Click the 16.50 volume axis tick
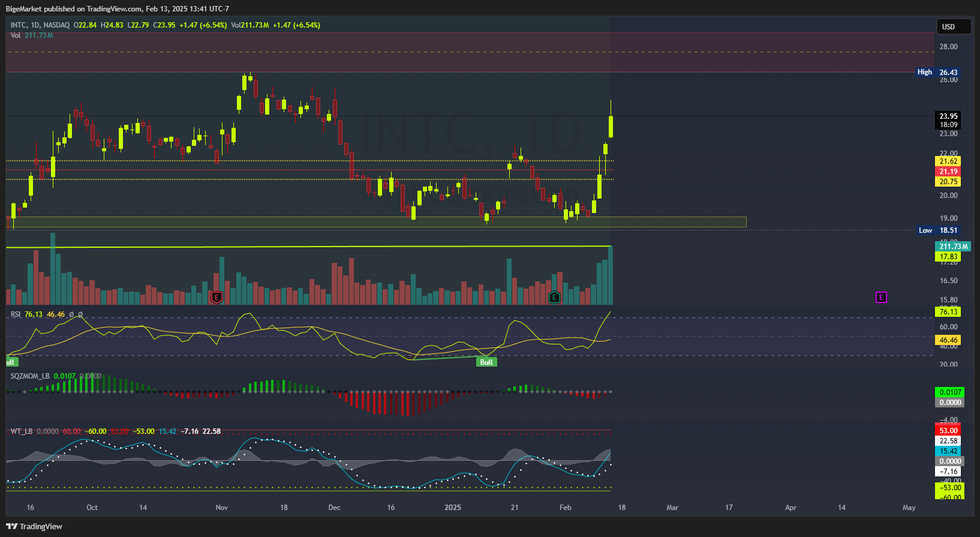 point(949,281)
